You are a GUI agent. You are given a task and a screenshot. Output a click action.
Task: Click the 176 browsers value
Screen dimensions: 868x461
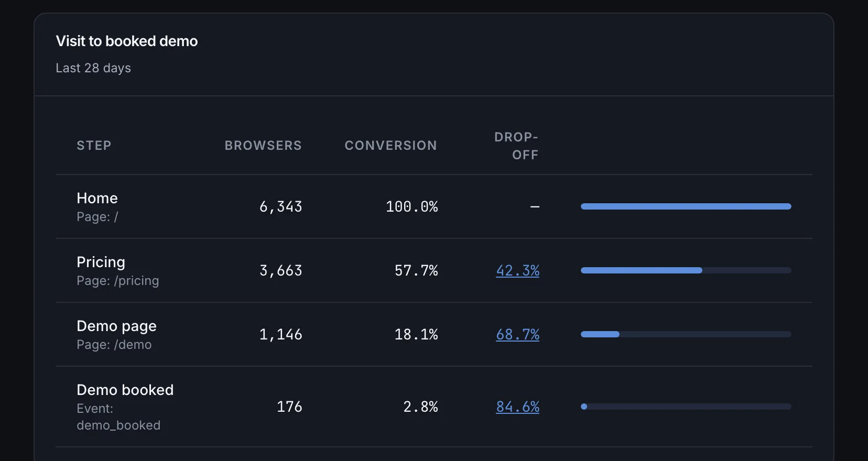coord(289,407)
